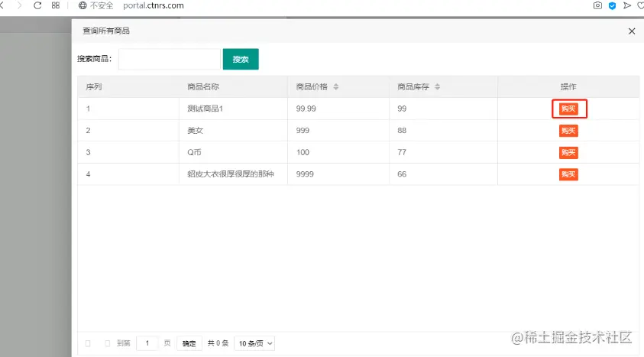Click the stock value 66

pos(402,174)
